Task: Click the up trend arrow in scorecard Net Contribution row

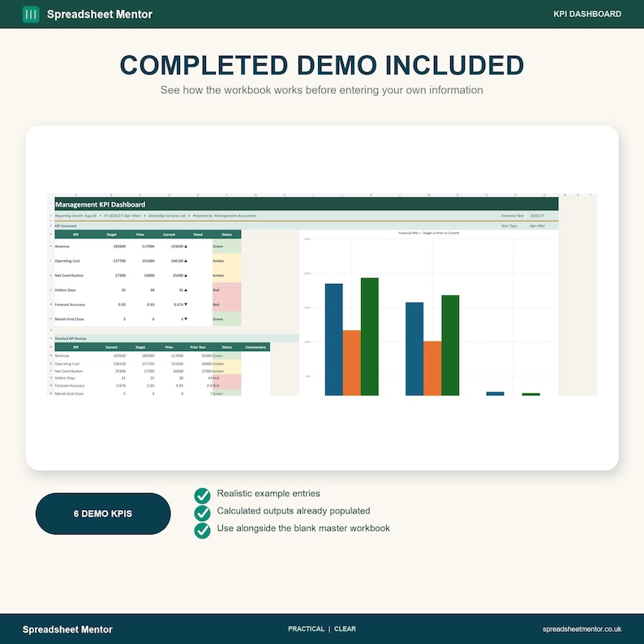Action: [x=186, y=276]
